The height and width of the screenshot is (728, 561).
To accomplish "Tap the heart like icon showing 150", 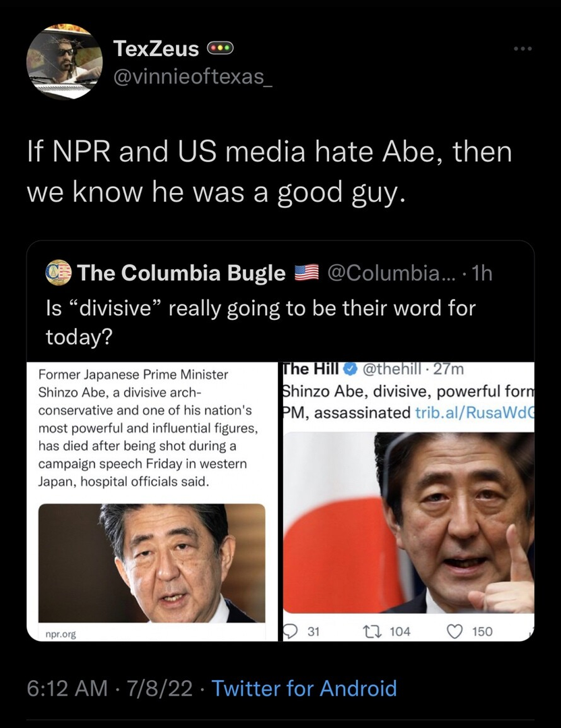I will [454, 631].
